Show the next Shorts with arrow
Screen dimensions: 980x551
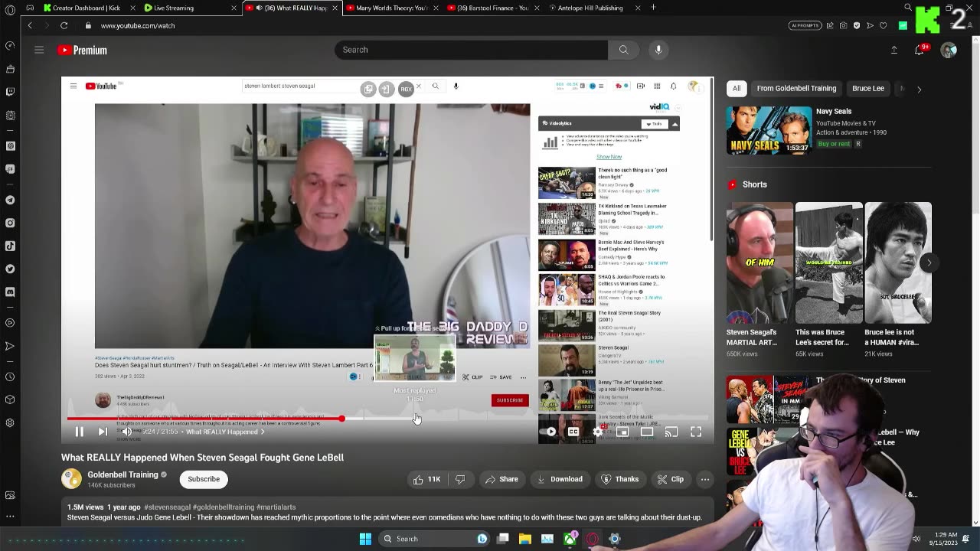[929, 262]
